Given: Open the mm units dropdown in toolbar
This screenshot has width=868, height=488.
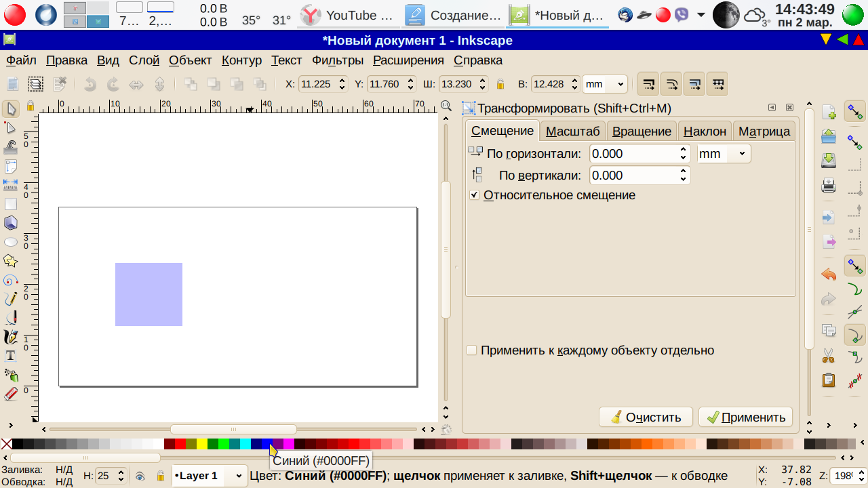Looking at the screenshot, I should 605,84.
